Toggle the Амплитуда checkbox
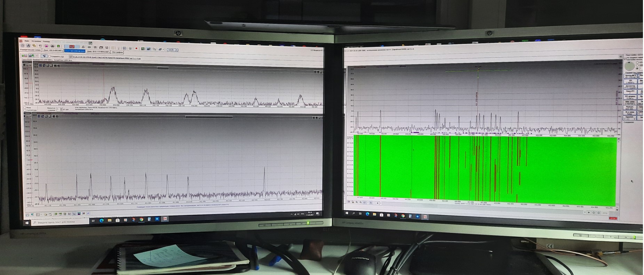The width and height of the screenshot is (644, 275). click(x=25, y=110)
